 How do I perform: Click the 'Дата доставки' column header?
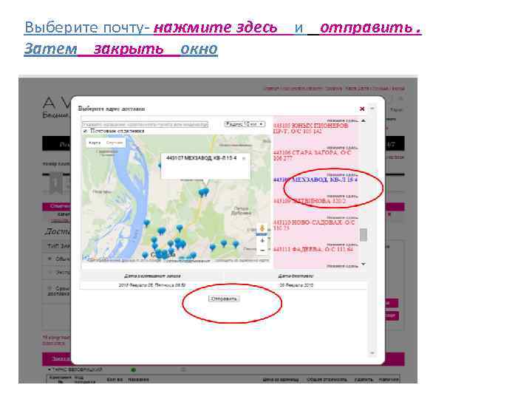[x=296, y=276]
